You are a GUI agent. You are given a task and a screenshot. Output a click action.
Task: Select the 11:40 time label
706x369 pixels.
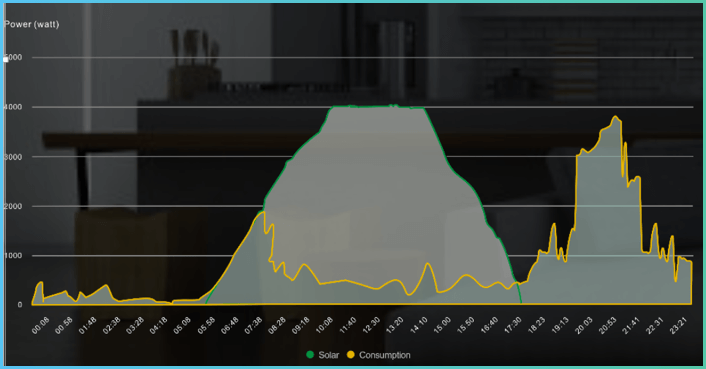pos(348,325)
